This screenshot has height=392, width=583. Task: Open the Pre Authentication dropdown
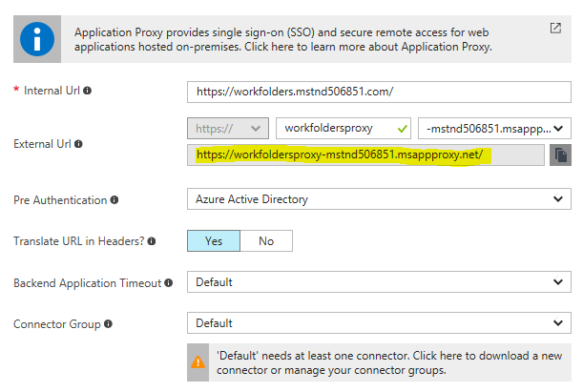[x=379, y=199]
